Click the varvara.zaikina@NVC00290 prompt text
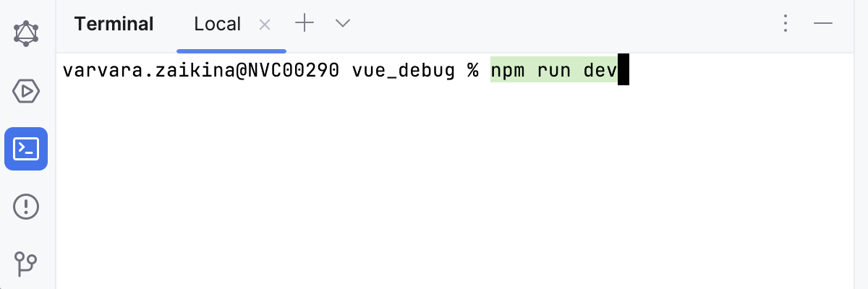The width and height of the screenshot is (868, 289). tap(201, 71)
